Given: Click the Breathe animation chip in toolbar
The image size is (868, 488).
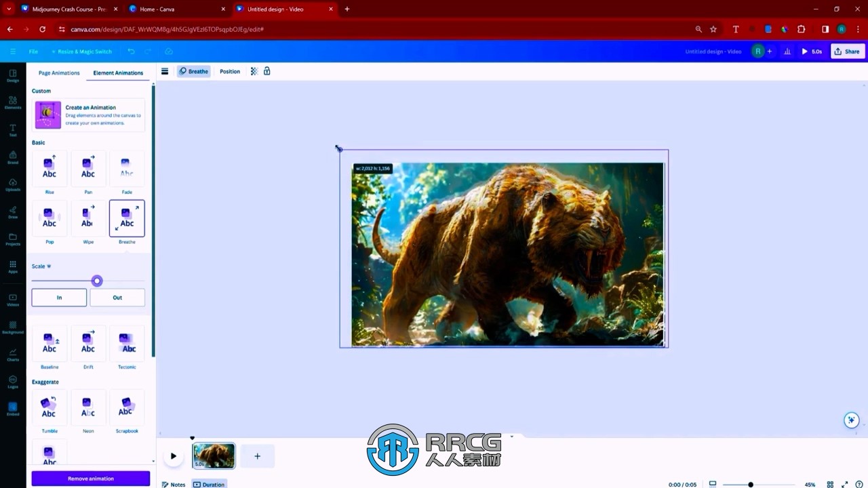Looking at the screenshot, I should [x=194, y=71].
